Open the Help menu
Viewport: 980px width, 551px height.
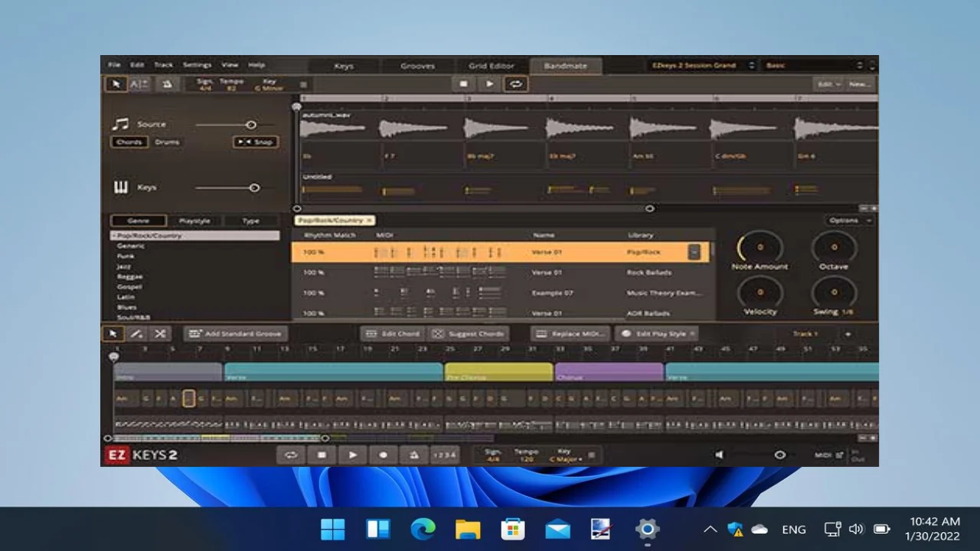256,65
